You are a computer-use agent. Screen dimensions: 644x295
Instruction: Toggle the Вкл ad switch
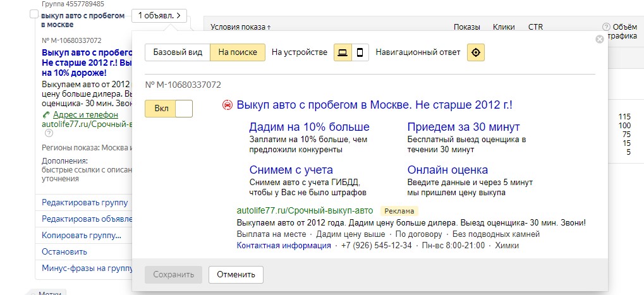click(169, 109)
